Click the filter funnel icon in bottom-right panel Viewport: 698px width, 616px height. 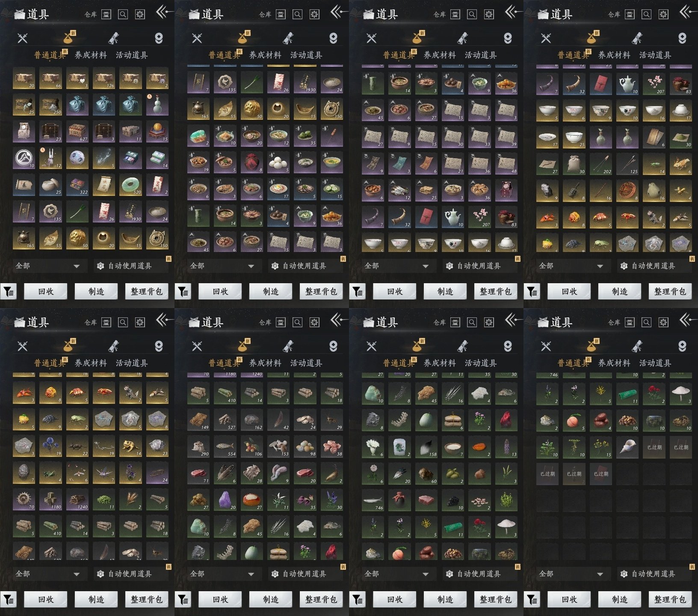tap(532, 599)
